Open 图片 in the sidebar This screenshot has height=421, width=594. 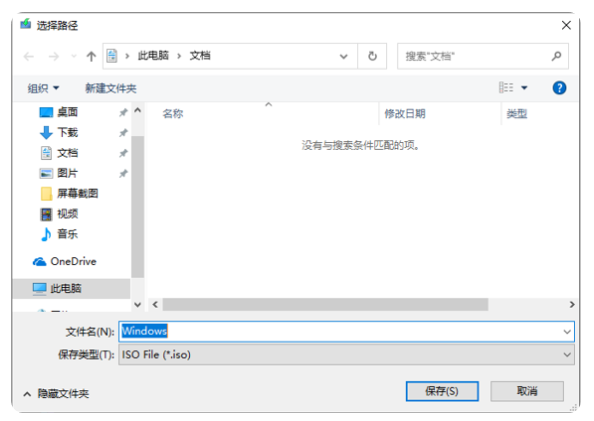click(67, 173)
